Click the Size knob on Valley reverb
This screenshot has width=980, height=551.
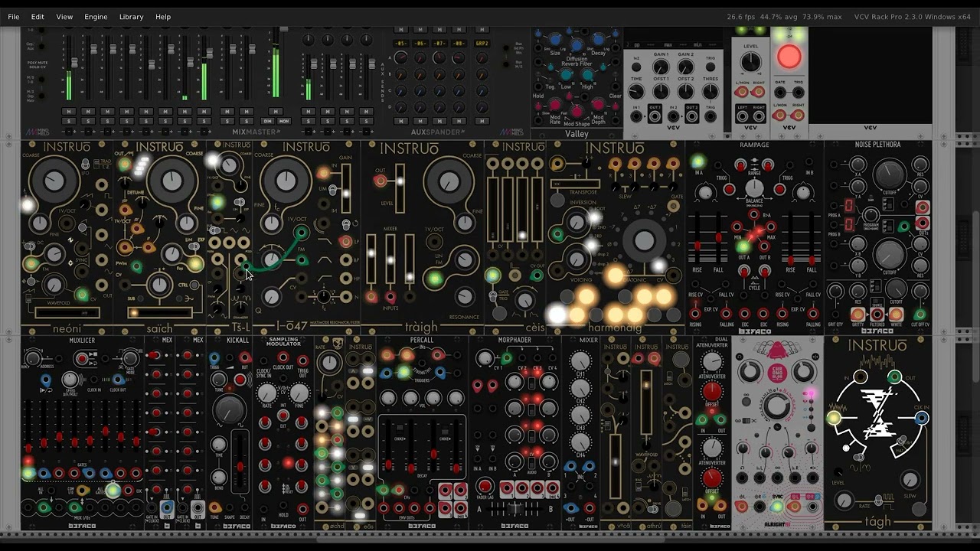tap(554, 40)
